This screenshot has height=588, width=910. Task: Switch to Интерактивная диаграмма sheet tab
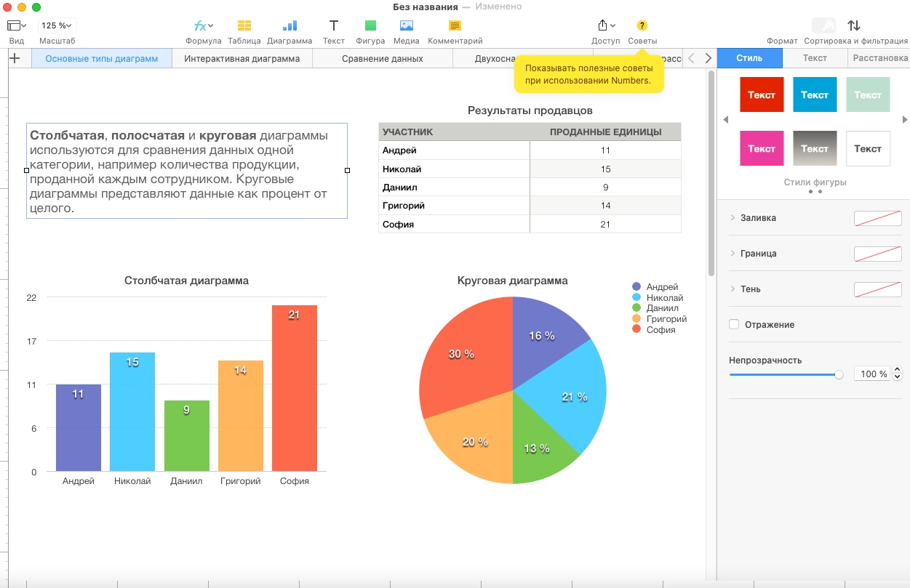click(242, 59)
